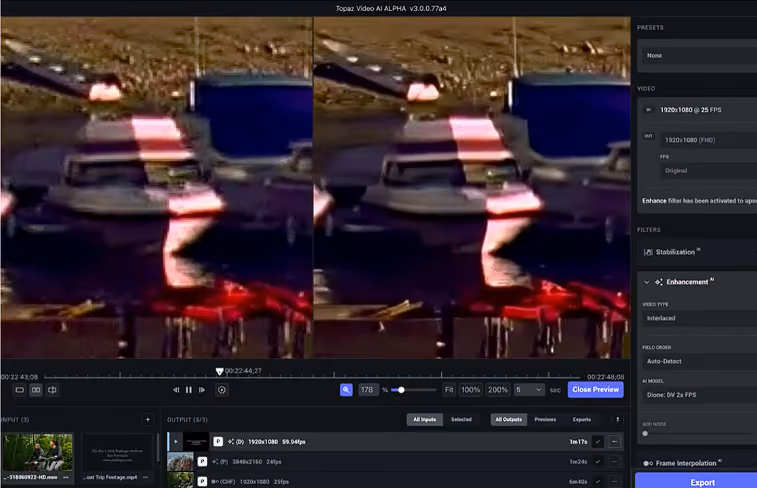Switch to single view layout icon
757x488 pixels.
[x=20, y=390]
